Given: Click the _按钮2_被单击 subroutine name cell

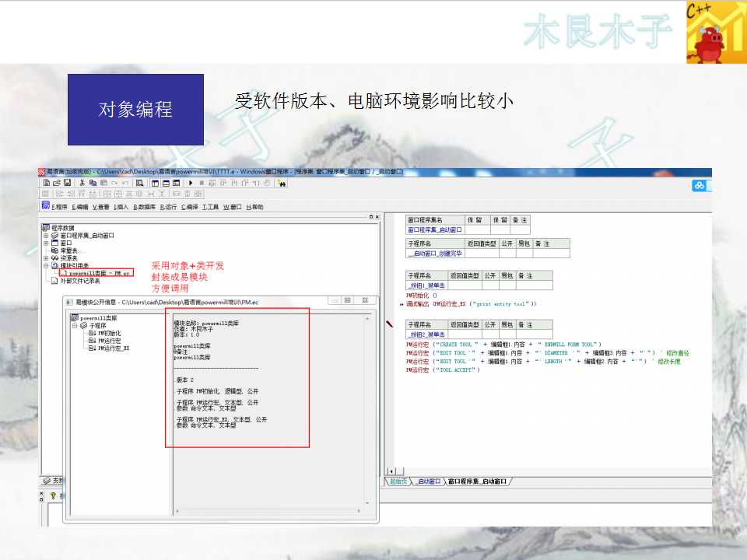Looking at the screenshot, I should tap(427, 334).
